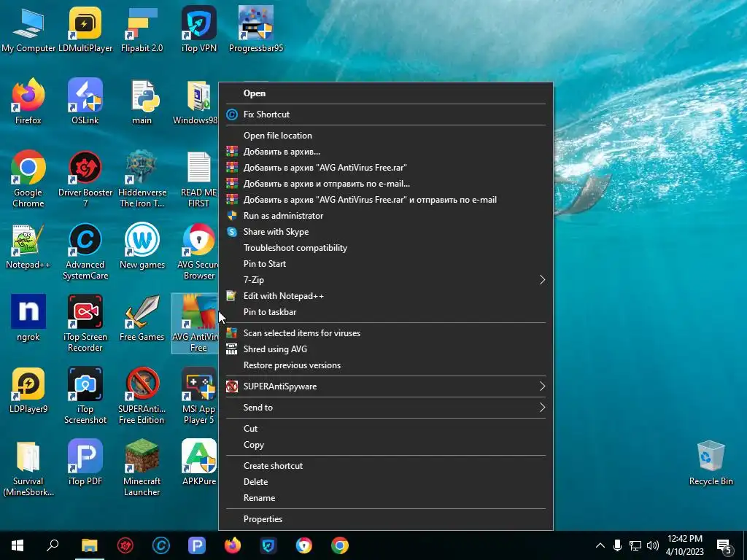747x560 pixels.
Task: Select the Minecraft Launcher desktop icon
Action: pyautogui.click(x=142, y=469)
